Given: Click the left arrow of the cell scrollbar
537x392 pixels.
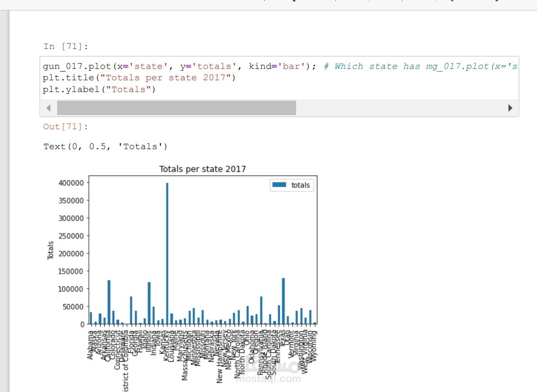Looking at the screenshot, I should (x=48, y=108).
